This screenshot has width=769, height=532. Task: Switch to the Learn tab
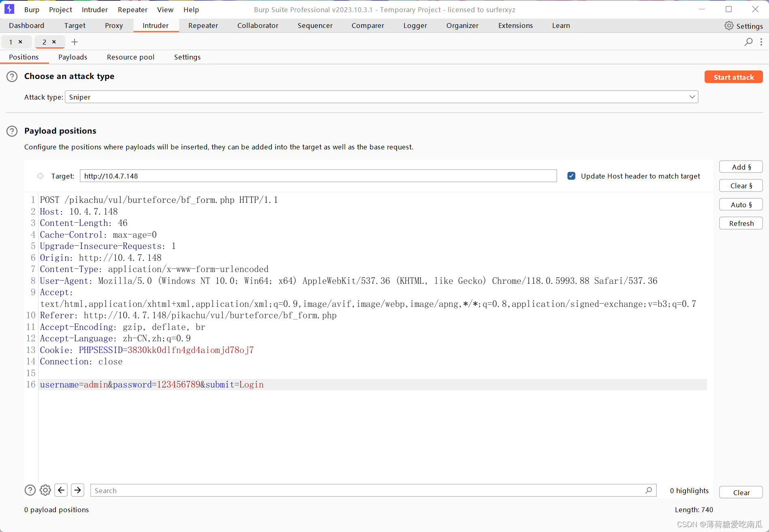[561, 26]
